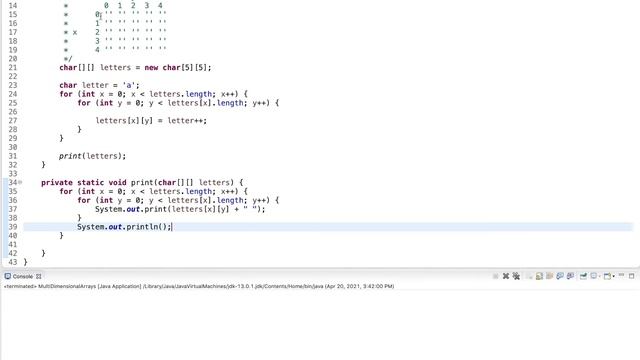Click the terminated MultiDimensionalArrays launch description
The width and height of the screenshot is (640, 360).
(199, 287)
